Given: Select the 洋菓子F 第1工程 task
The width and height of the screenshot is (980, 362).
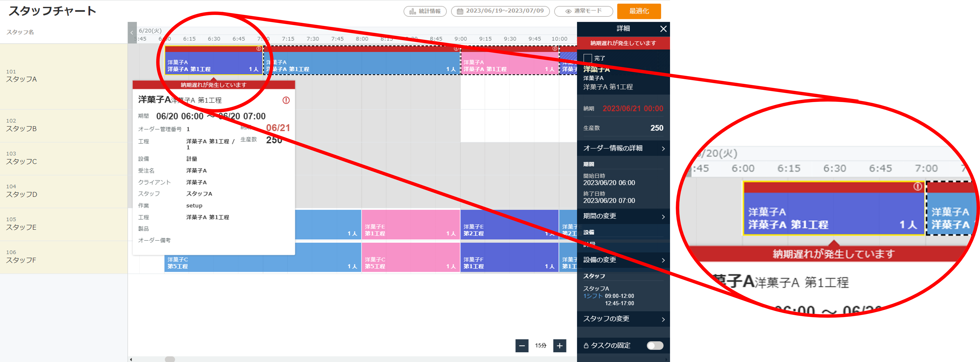Looking at the screenshot, I should coord(510,258).
